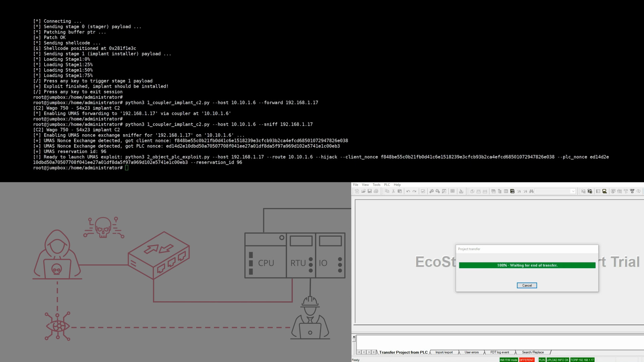Click 'Exploit finished, implant should be installed!' line
This screenshot has height=362, width=644.
pos(101,86)
